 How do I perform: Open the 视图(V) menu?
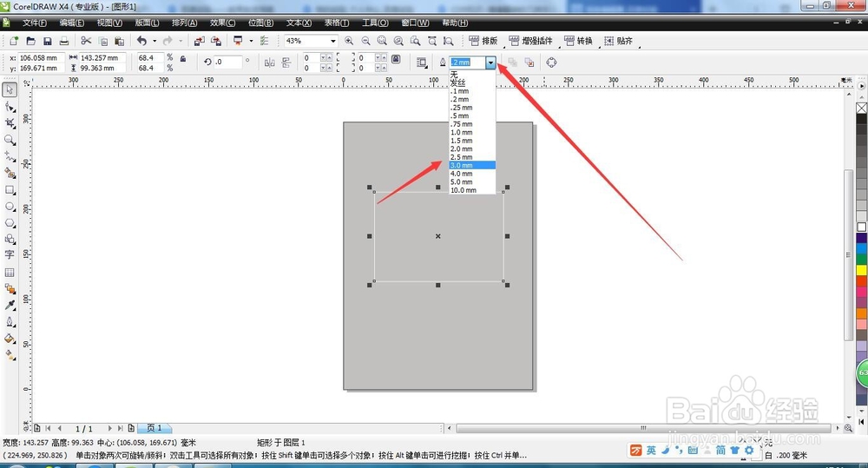point(109,23)
